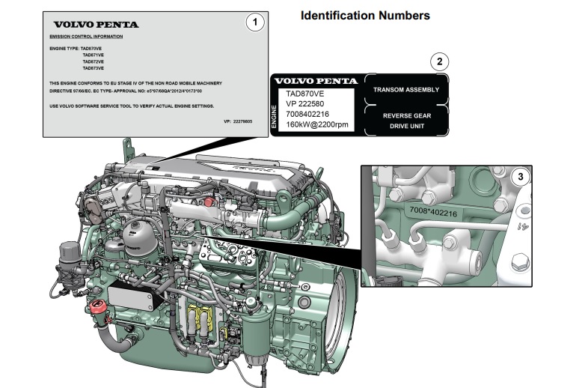Click the red oil filler cap on engine
The height and width of the screenshot is (388, 588).
click(x=97, y=306)
